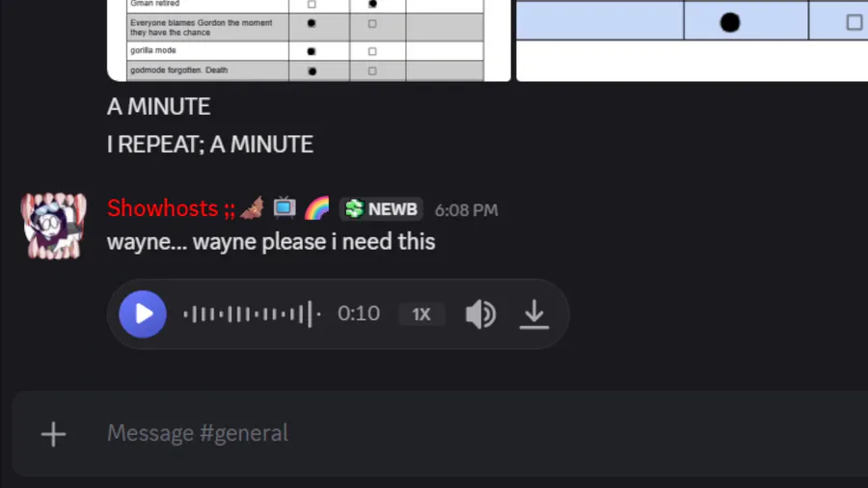868x488 pixels.
Task: Click the 6:08 PM timestamp
Action: [x=466, y=209]
